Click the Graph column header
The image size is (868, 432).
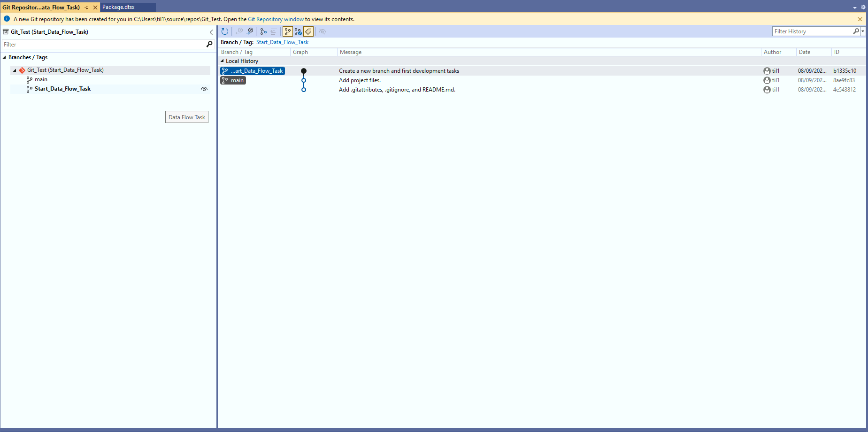(x=314, y=52)
